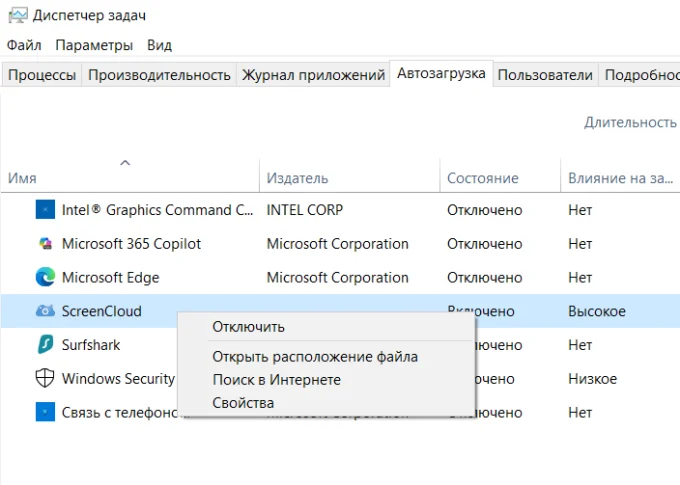Viewport: 680px width, 485px height.
Task: Switch to the Процессы tab
Action: pos(42,75)
